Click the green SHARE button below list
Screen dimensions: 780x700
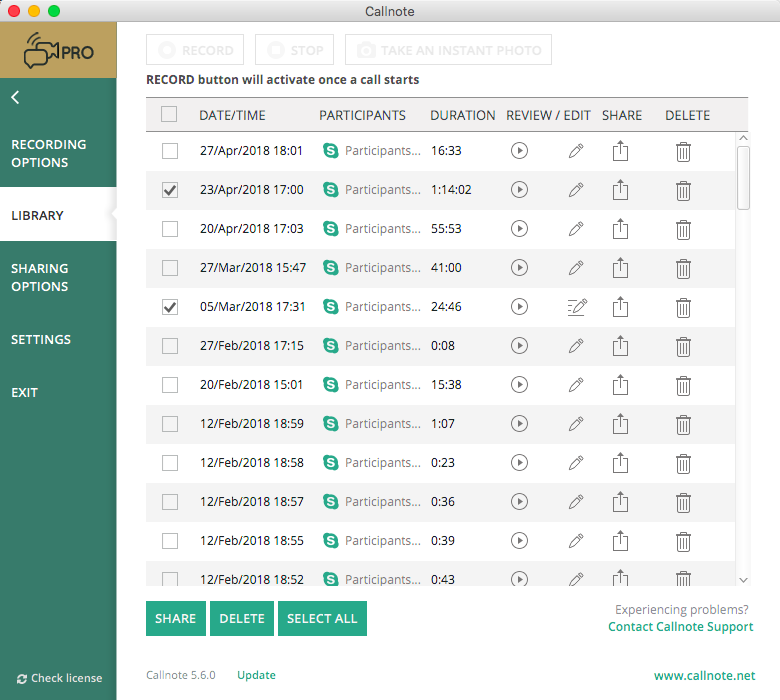click(x=176, y=618)
